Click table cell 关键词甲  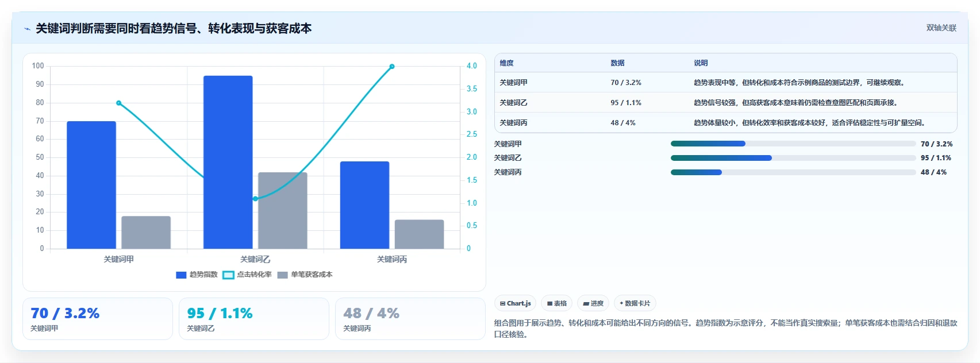[513, 83]
